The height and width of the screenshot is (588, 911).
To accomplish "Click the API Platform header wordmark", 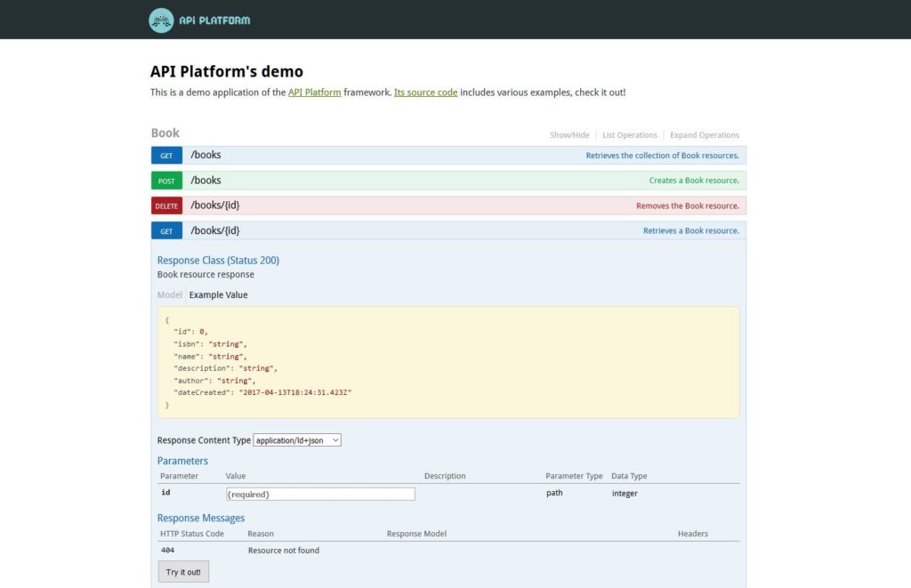I will [x=214, y=20].
